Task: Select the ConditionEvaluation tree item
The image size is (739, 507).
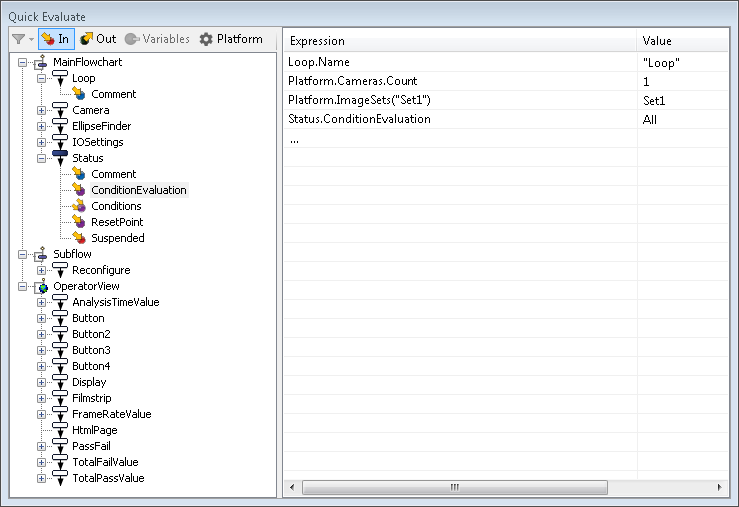Action: click(139, 190)
